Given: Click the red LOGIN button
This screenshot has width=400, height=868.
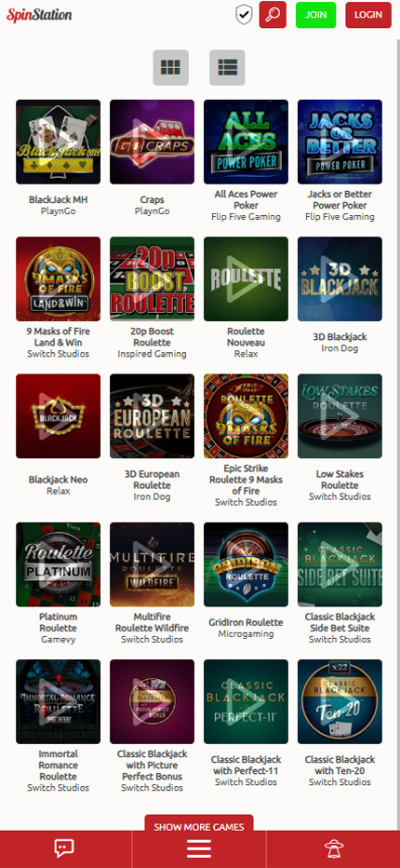Looking at the screenshot, I should 368,15.
